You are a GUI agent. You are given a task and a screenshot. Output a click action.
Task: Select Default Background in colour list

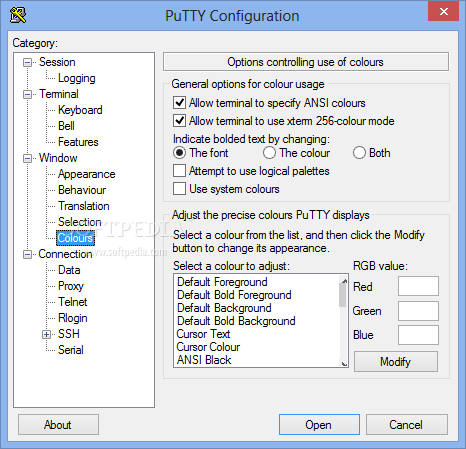[x=224, y=308]
